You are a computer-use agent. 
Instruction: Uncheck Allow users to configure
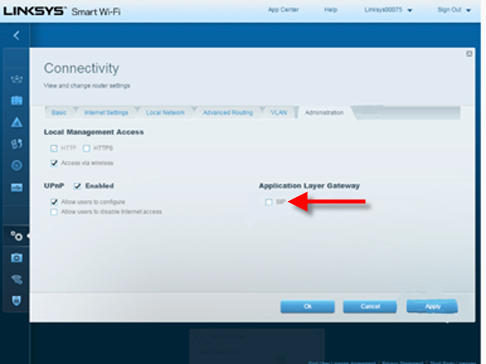click(x=54, y=202)
